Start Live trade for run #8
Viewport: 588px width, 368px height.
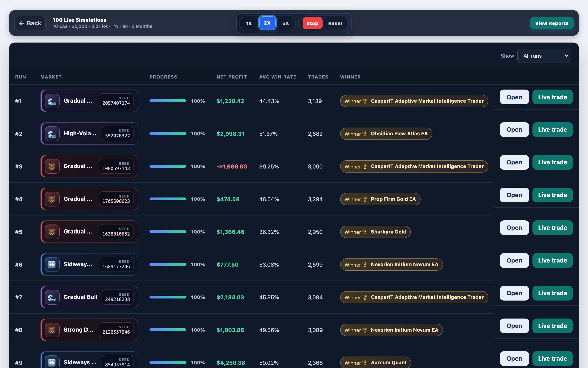[552, 326]
